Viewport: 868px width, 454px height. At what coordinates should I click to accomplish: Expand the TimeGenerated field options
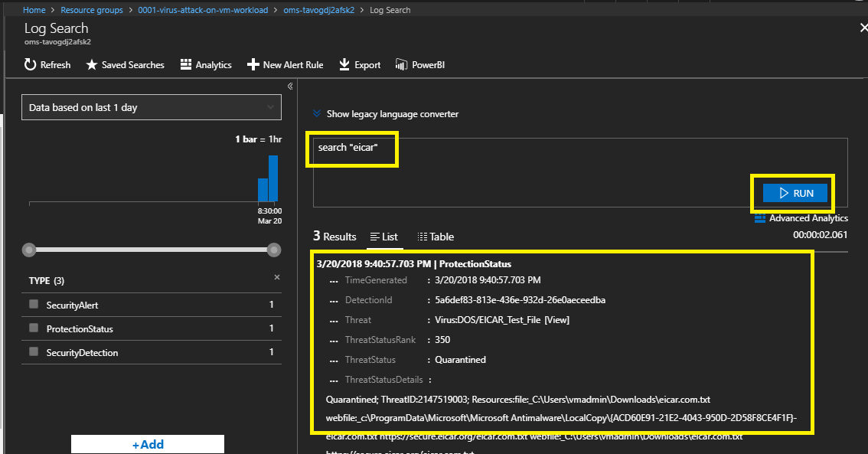point(333,281)
